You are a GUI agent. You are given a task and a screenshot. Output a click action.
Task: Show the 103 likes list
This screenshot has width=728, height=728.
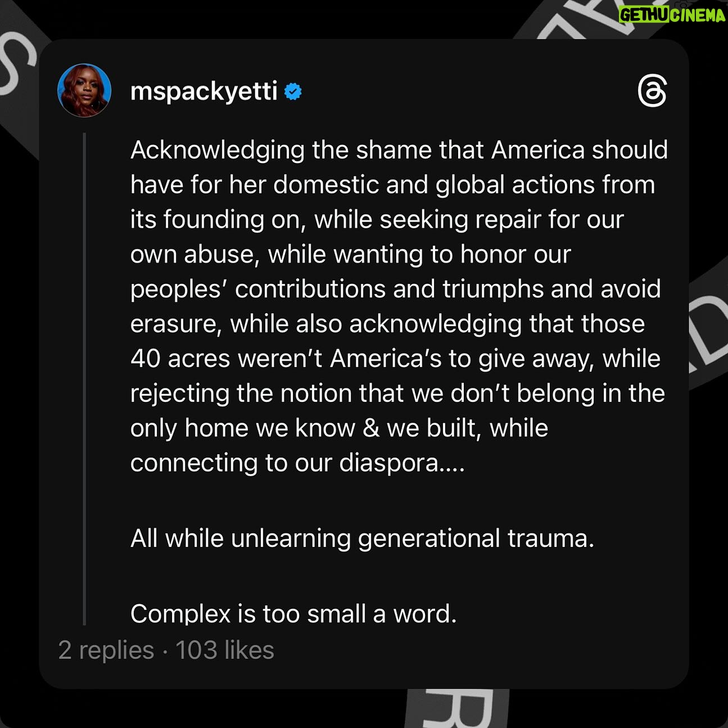225,650
